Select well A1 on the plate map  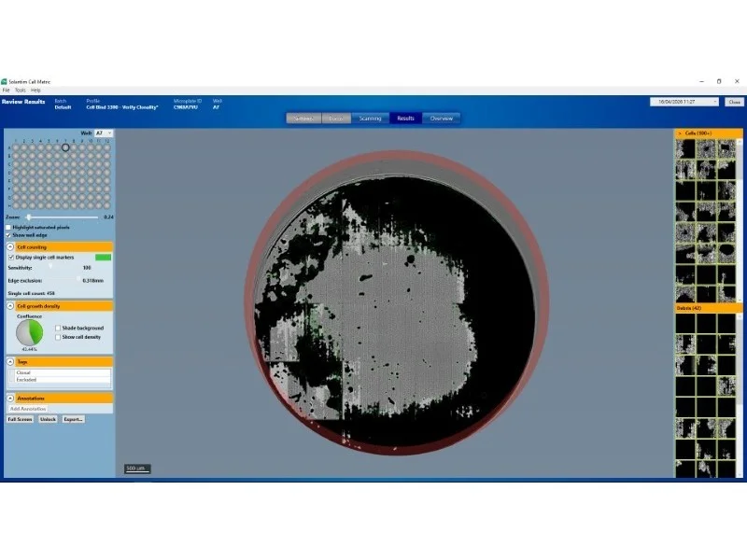(x=16, y=147)
